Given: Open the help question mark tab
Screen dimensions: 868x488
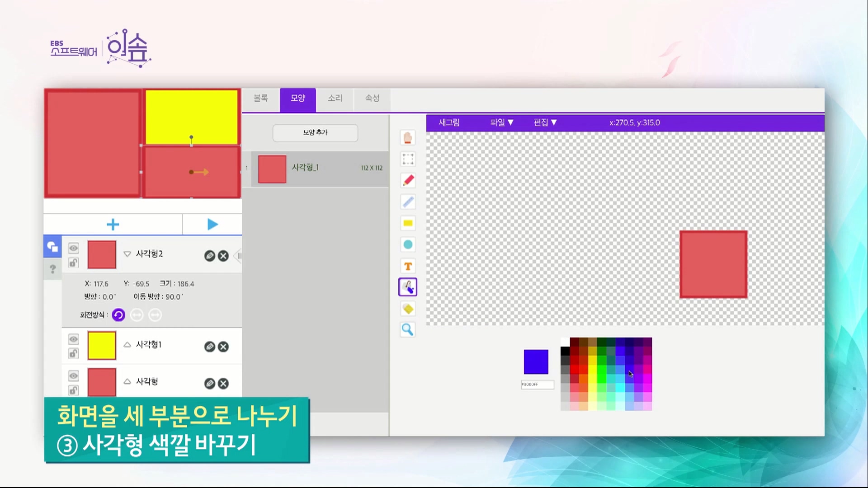Looking at the screenshot, I should [x=52, y=269].
